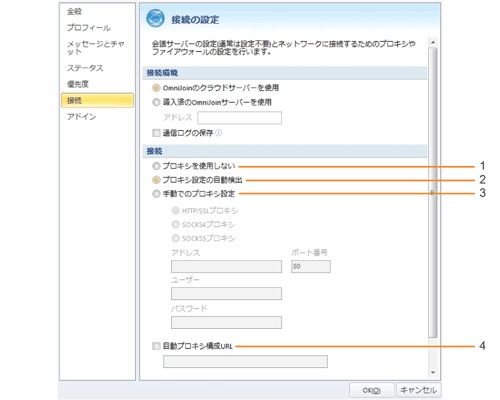Viewport: 500px width, 400px height.
Task: Open the 全般 settings category
Action: [74, 11]
